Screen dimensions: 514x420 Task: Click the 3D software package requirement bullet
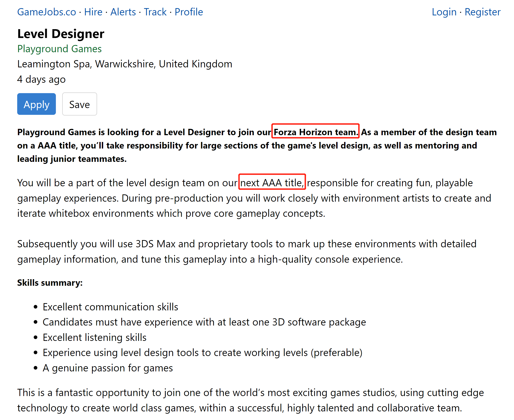(204, 322)
